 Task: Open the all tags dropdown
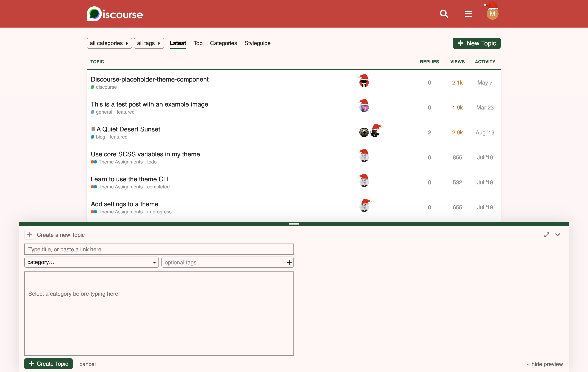point(148,43)
